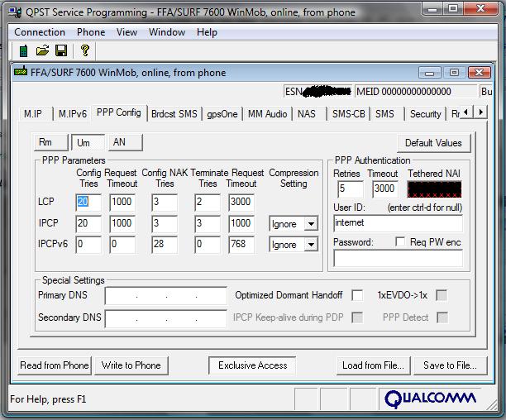
Task: Select the Rm toggle button
Action: [51, 142]
